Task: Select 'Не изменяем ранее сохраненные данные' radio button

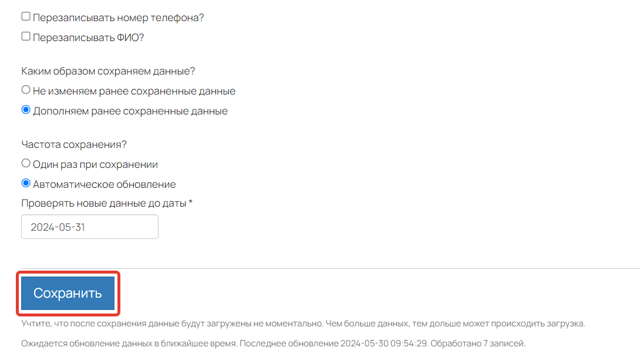Action: 26,90
